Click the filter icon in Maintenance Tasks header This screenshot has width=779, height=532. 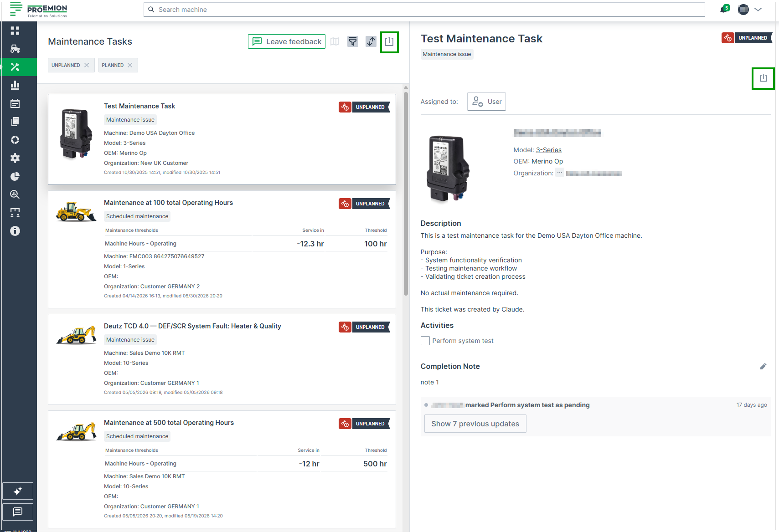coord(353,41)
